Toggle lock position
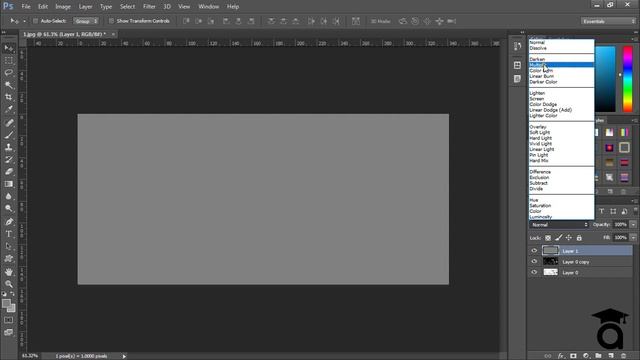 pos(569,238)
